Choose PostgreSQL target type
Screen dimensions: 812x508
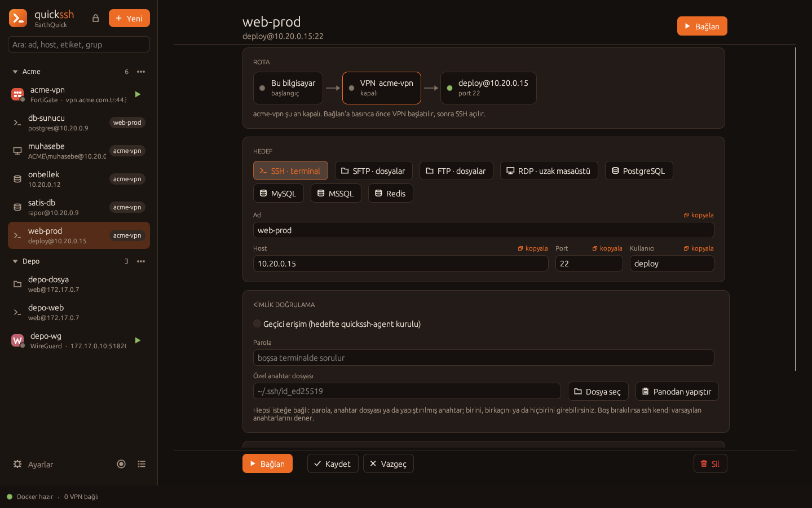639,170
